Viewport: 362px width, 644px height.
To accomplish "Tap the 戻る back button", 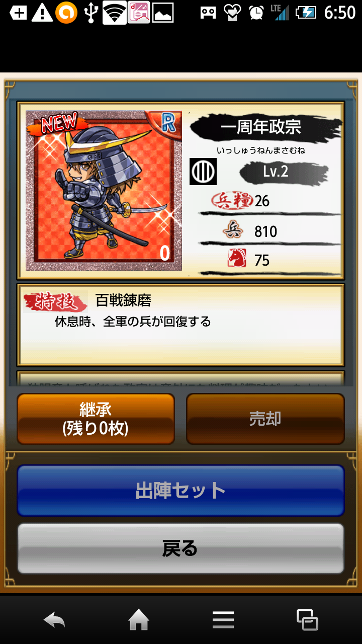I will (x=181, y=548).
